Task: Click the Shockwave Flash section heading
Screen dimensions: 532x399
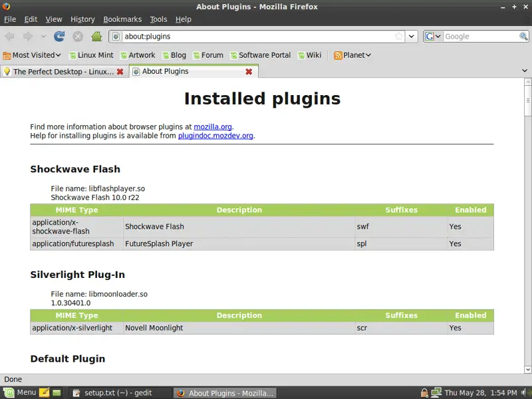Action: pyautogui.click(x=75, y=169)
